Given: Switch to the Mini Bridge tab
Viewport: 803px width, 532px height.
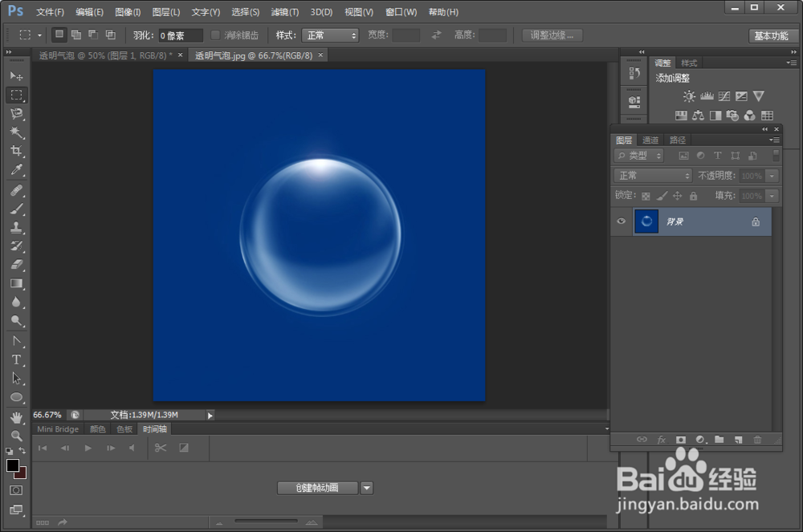Looking at the screenshot, I should coord(58,429).
